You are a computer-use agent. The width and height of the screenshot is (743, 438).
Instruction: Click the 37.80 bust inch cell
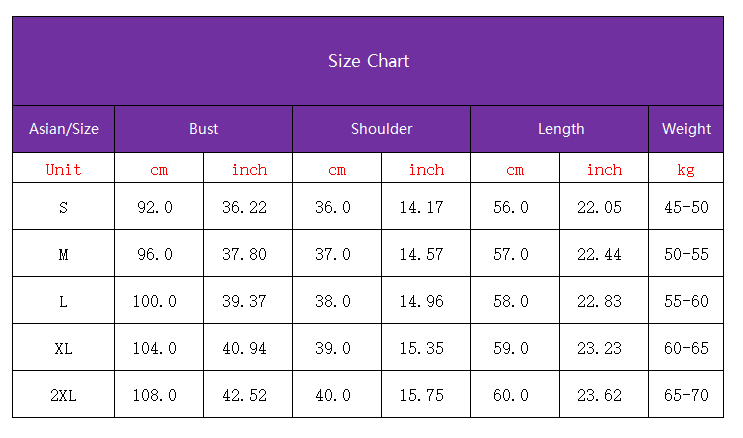tap(245, 254)
